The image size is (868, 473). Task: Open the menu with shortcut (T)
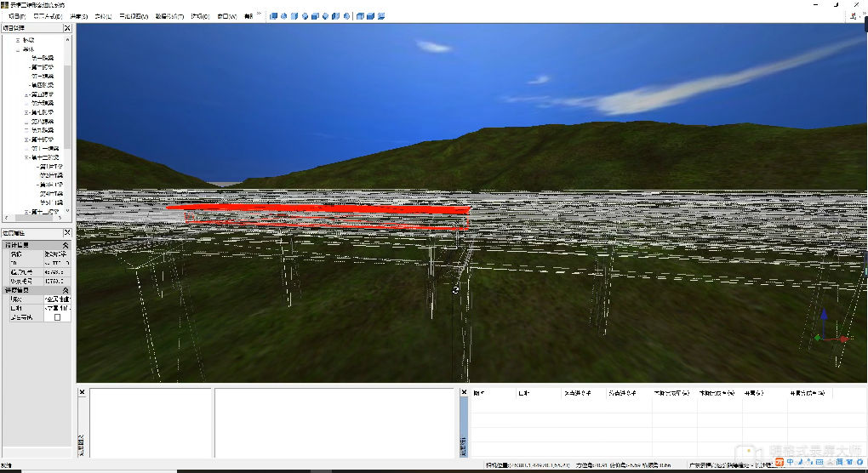[169, 16]
